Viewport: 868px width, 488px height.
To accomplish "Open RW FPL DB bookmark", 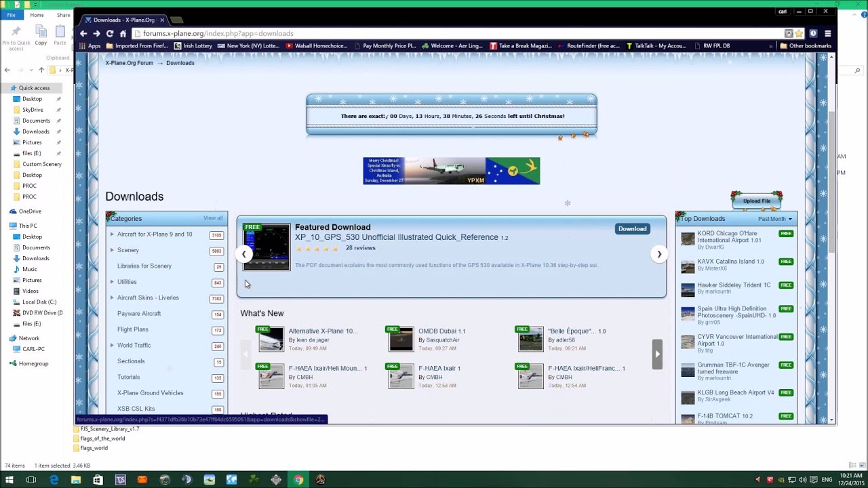I will click(716, 46).
